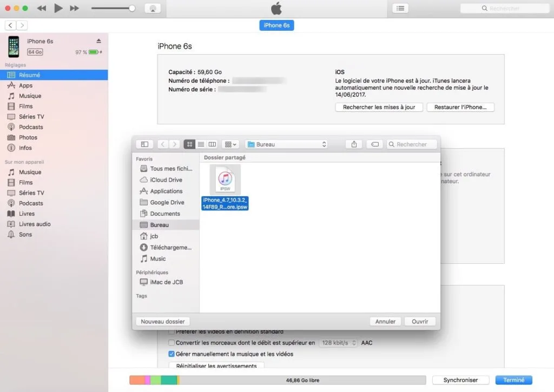Click the share icon in dialog

(x=354, y=144)
